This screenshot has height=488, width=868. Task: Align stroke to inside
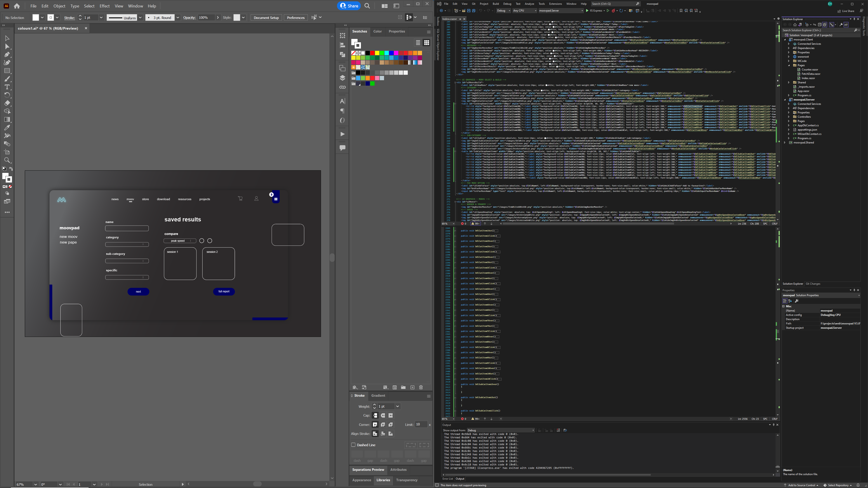[x=383, y=434]
